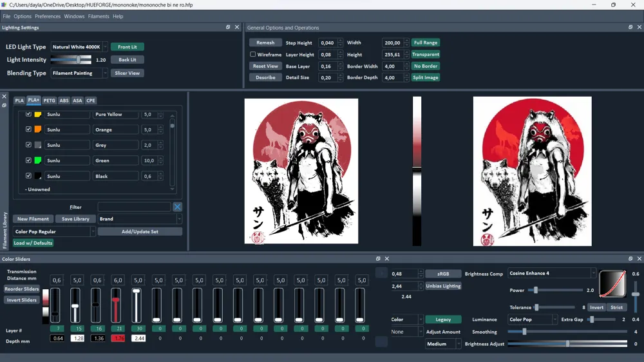This screenshot has height=362, width=644.
Task: Uncheck the Green filament checkbox
Action: pyautogui.click(x=28, y=160)
